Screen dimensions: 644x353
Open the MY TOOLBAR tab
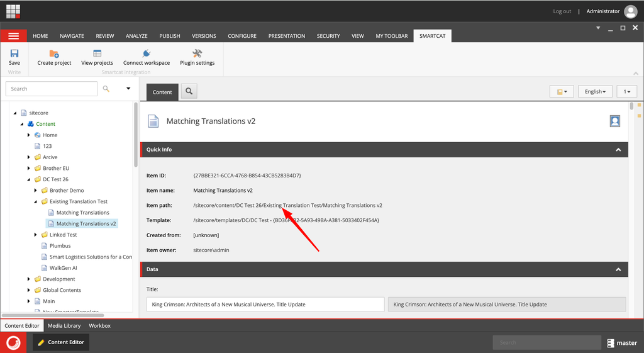(391, 36)
